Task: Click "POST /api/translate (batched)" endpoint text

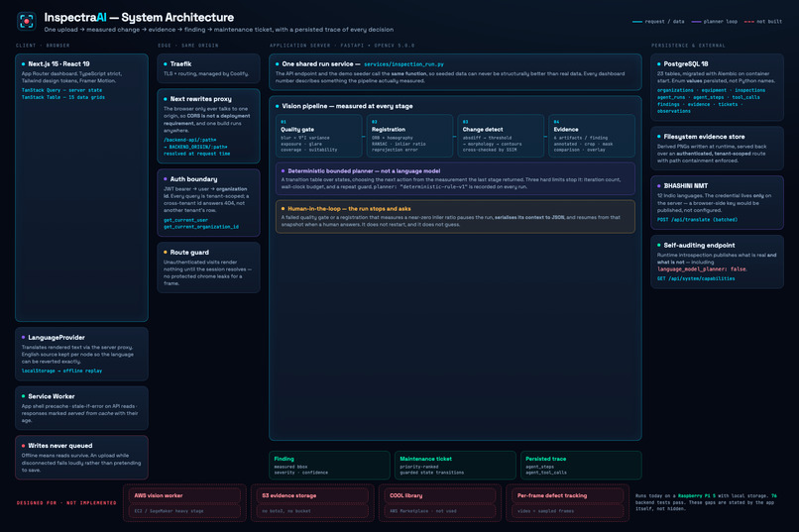Action: pos(697,219)
